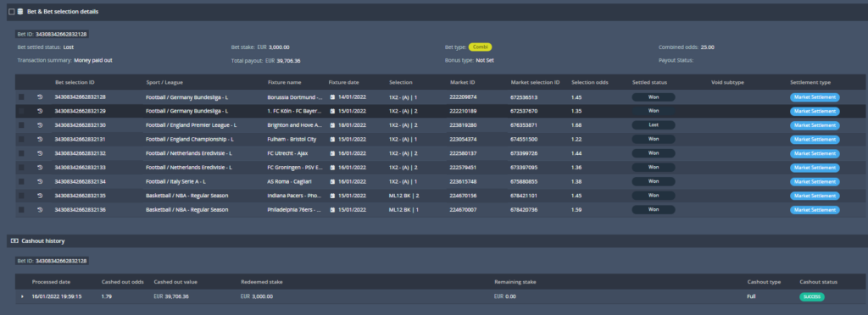Select checkbox for Brighton and Hove row
Image resolution: width=868 pixels, height=315 pixels.
pyautogui.click(x=21, y=124)
